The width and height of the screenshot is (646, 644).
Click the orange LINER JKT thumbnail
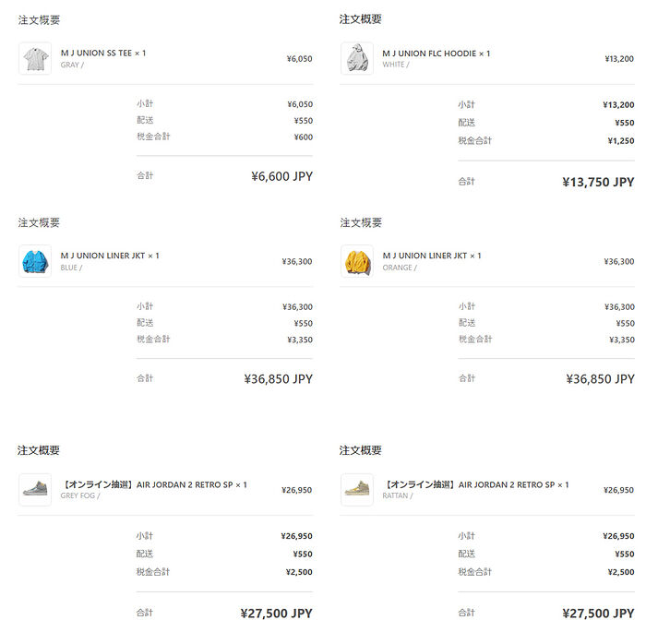(357, 261)
